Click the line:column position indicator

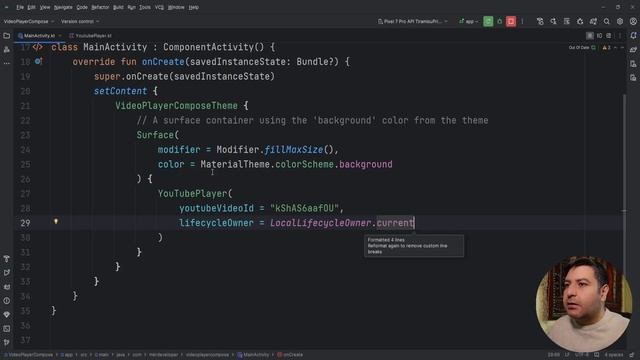click(553, 355)
